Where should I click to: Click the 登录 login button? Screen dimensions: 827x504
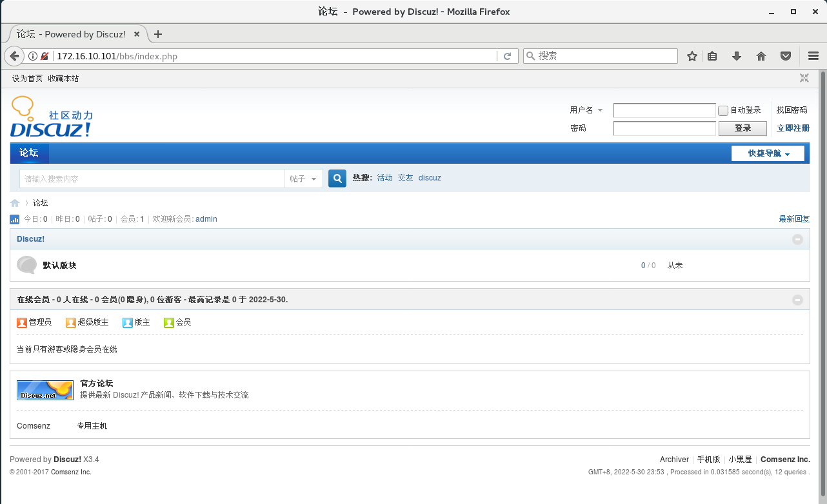click(x=743, y=128)
